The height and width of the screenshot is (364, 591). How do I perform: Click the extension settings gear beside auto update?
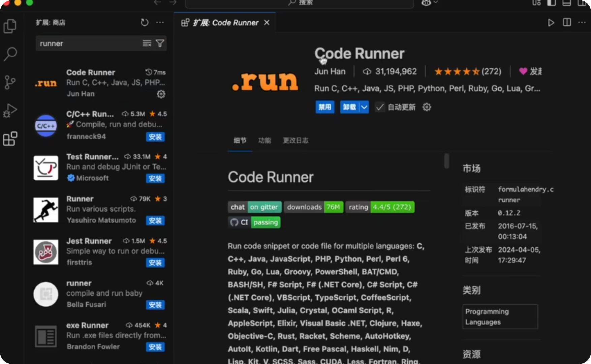[427, 107]
